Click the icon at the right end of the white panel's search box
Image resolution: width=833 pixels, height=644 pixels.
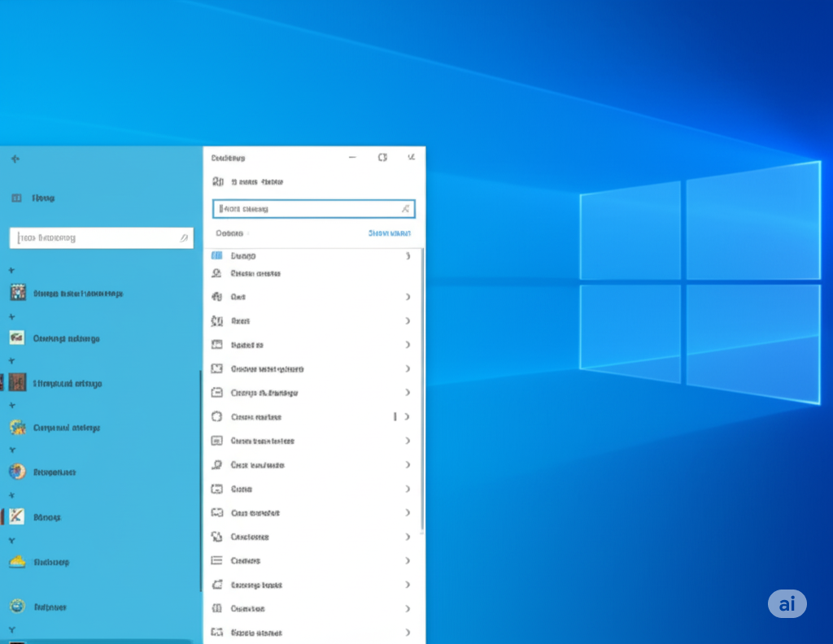tap(405, 209)
